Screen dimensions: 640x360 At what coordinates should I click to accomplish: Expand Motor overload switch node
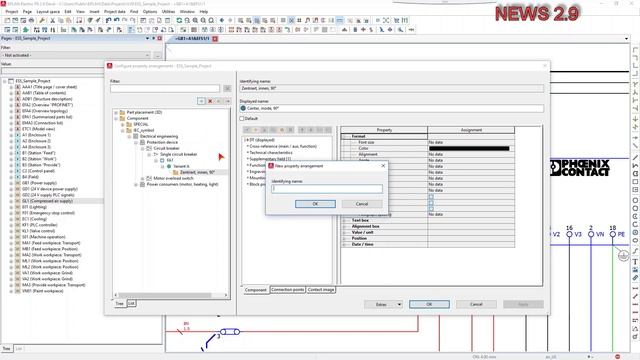coord(142,178)
